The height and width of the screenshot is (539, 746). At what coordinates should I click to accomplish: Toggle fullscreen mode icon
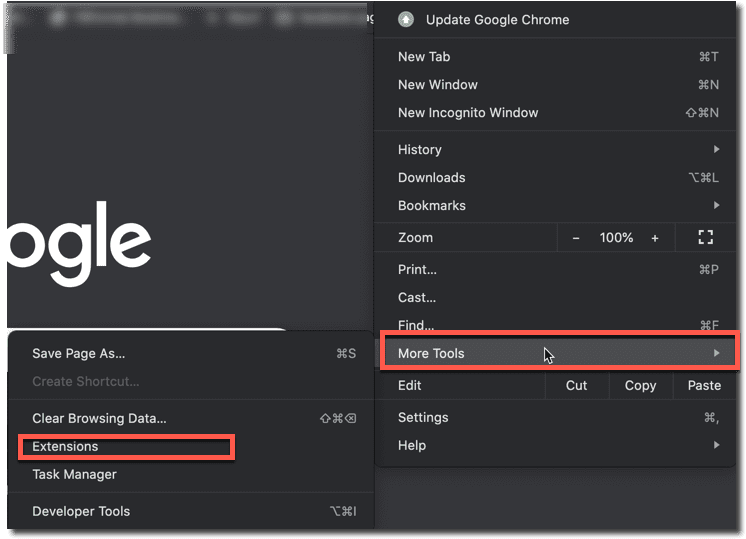[x=706, y=237]
